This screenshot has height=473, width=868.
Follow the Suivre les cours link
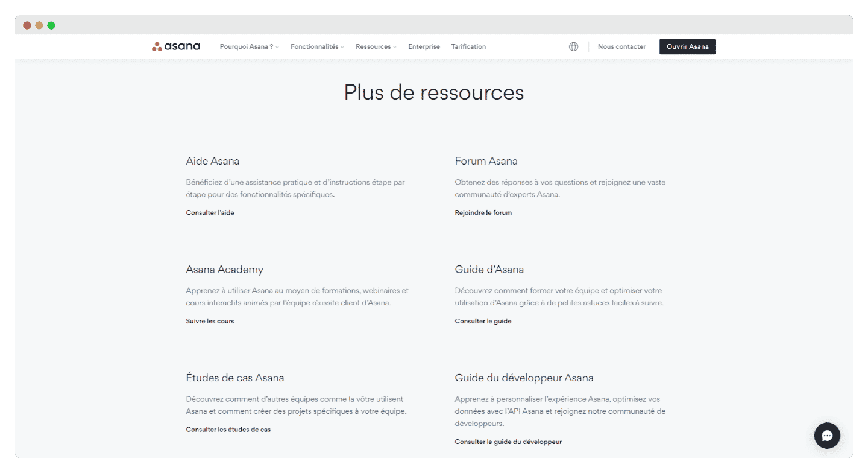[210, 321]
